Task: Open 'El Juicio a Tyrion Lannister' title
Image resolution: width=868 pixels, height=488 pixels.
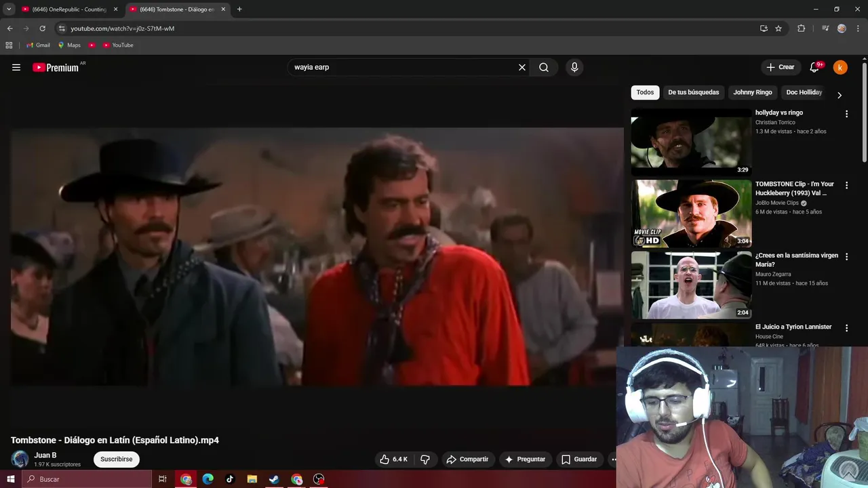Action: point(793,327)
